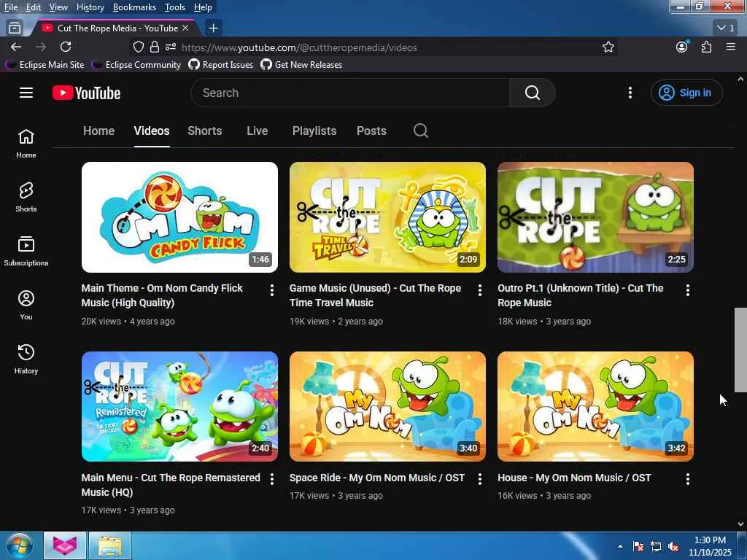Switch to channel Home tab
The width and height of the screenshot is (747, 560).
[98, 131]
